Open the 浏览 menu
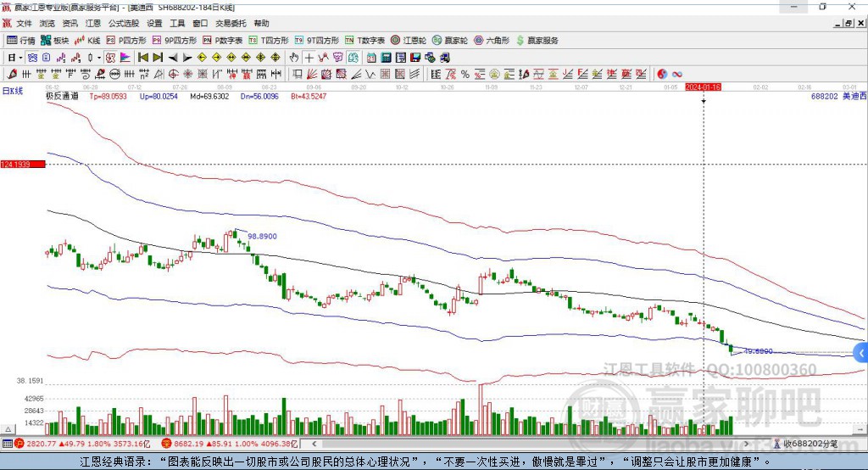This screenshot has height=470, width=868. [47, 23]
